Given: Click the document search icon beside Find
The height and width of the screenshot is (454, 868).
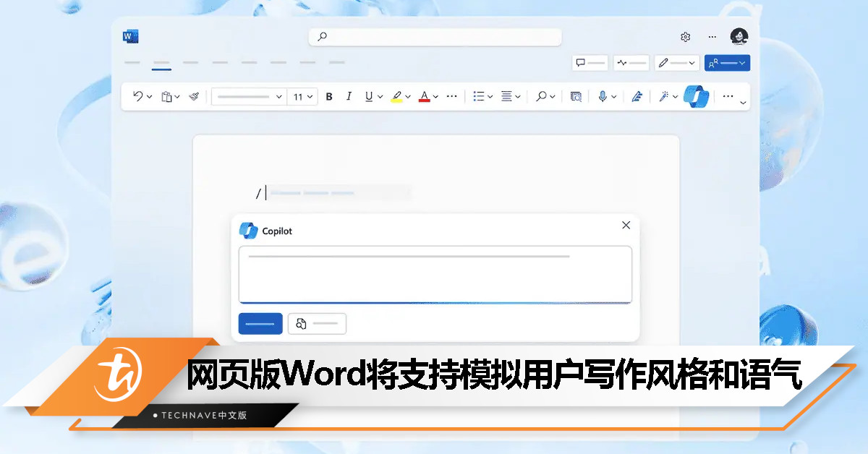Looking at the screenshot, I should click(576, 96).
